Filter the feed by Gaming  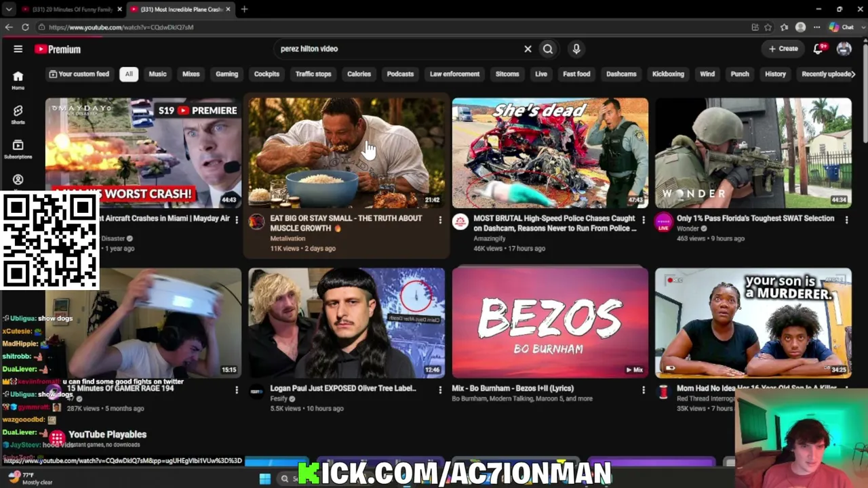pos(226,74)
